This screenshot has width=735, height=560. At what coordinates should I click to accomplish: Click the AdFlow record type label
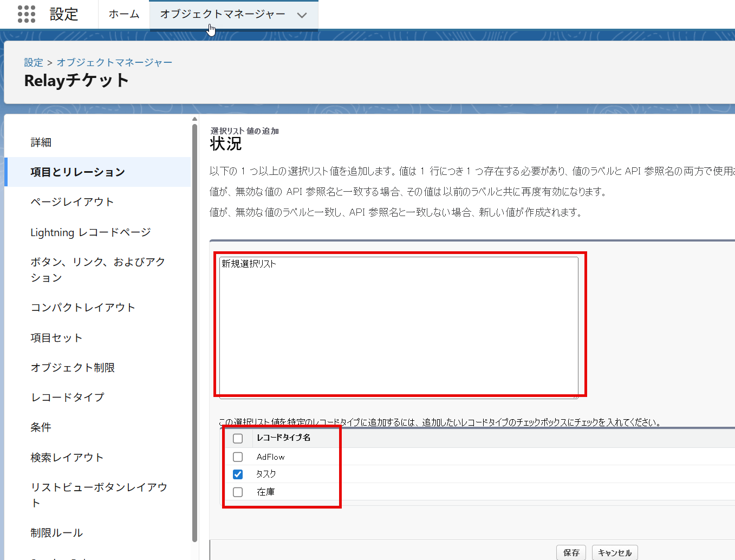tap(271, 457)
